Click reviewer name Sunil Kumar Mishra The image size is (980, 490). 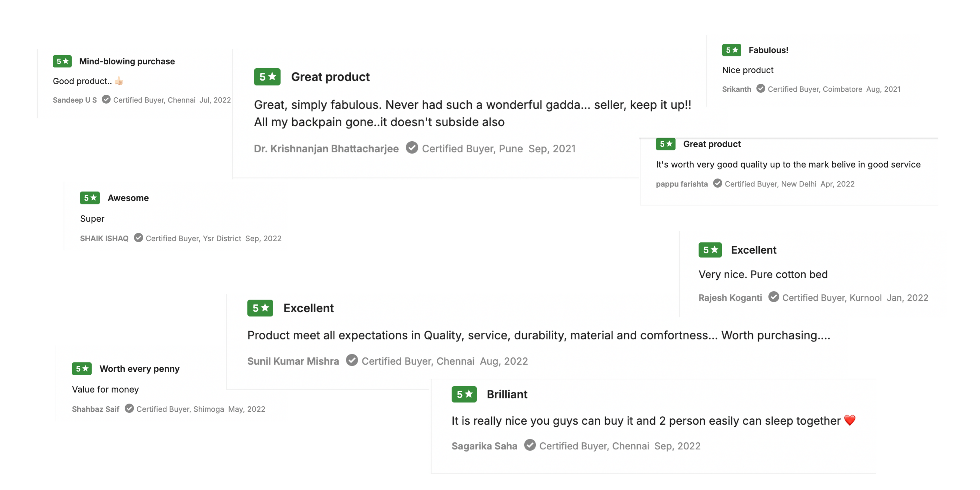point(293,361)
